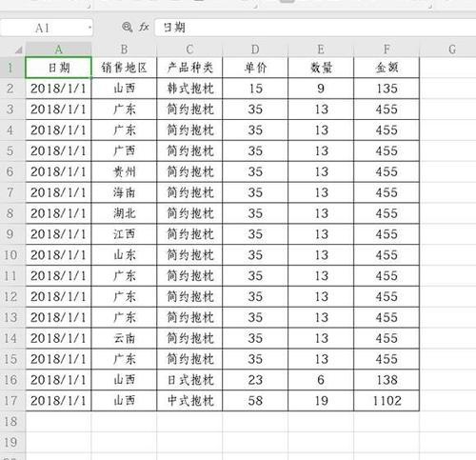Click the 产品种类 header cell

coord(189,68)
